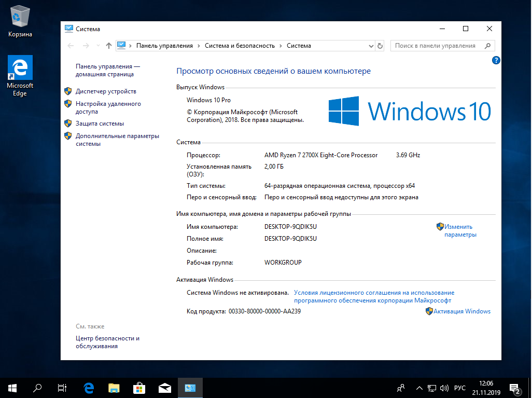Viewport: 532px width, 398px height.
Task: Open recent locations dropdown arrow
Action: click(98, 46)
